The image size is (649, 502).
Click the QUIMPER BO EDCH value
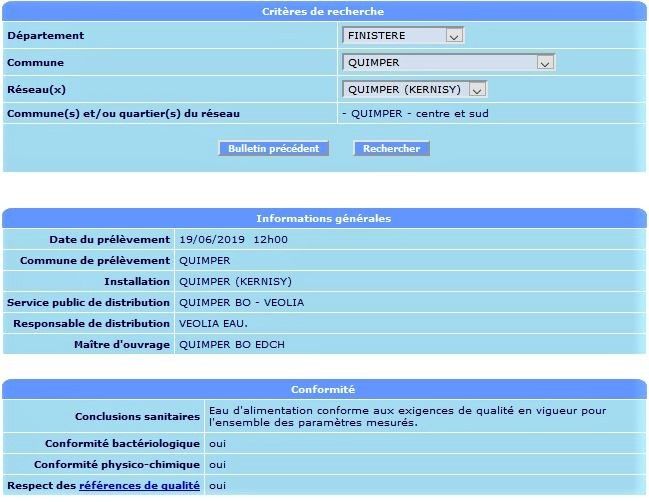point(232,345)
